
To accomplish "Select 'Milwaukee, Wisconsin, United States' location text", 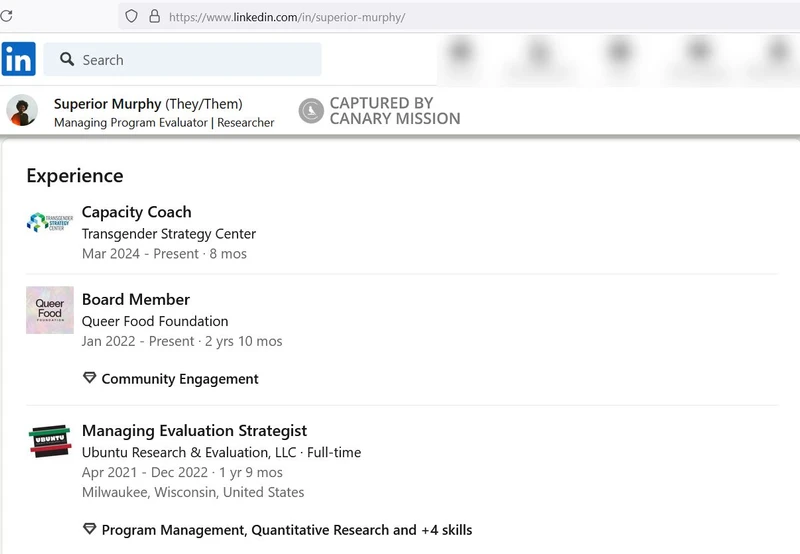I will 193,492.
